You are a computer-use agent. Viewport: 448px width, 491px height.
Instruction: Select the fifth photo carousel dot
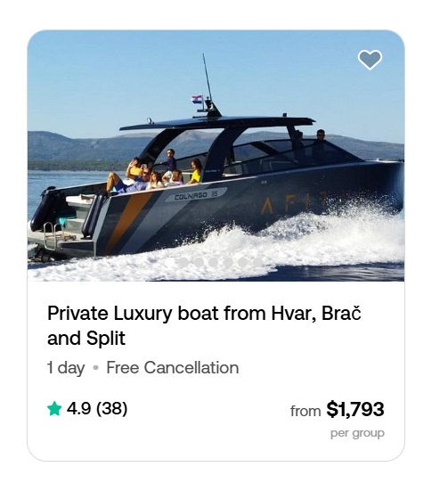point(243,262)
